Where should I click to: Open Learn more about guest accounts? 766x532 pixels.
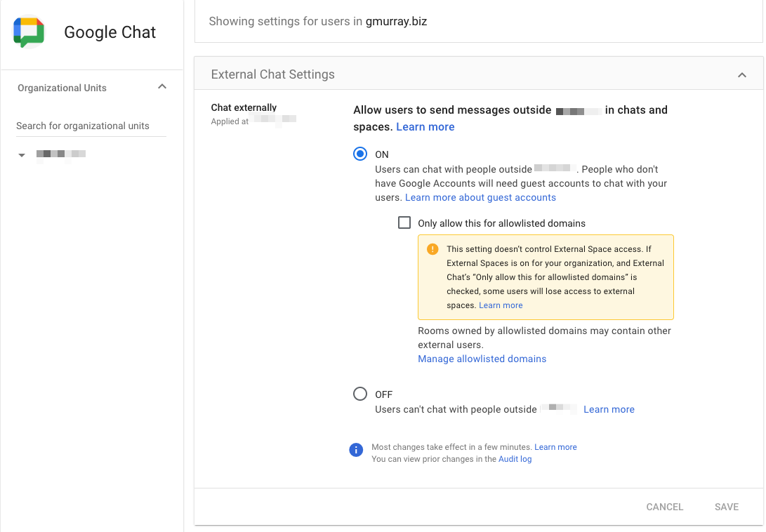pos(480,197)
